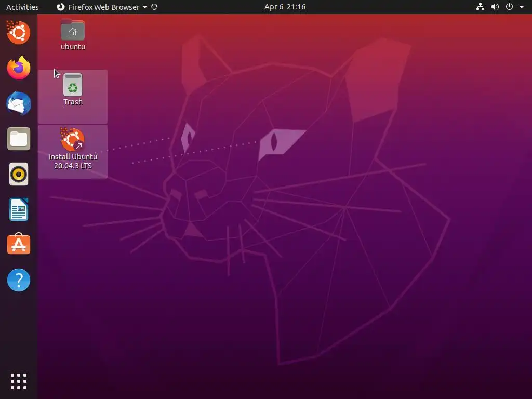Open the Help application

(19, 280)
